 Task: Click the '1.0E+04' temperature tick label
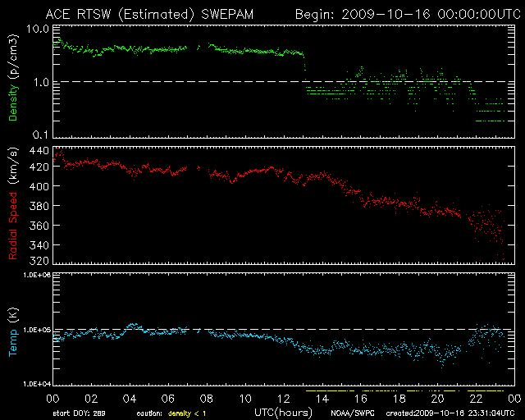[37, 384]
